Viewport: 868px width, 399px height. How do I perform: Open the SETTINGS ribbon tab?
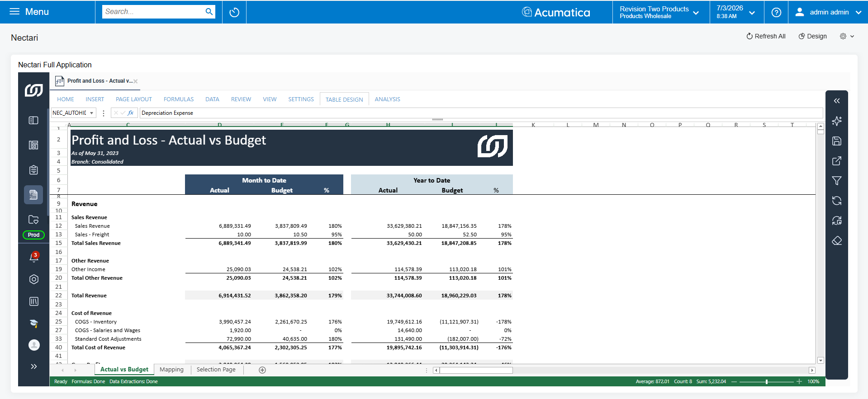(x=301, y=99)
